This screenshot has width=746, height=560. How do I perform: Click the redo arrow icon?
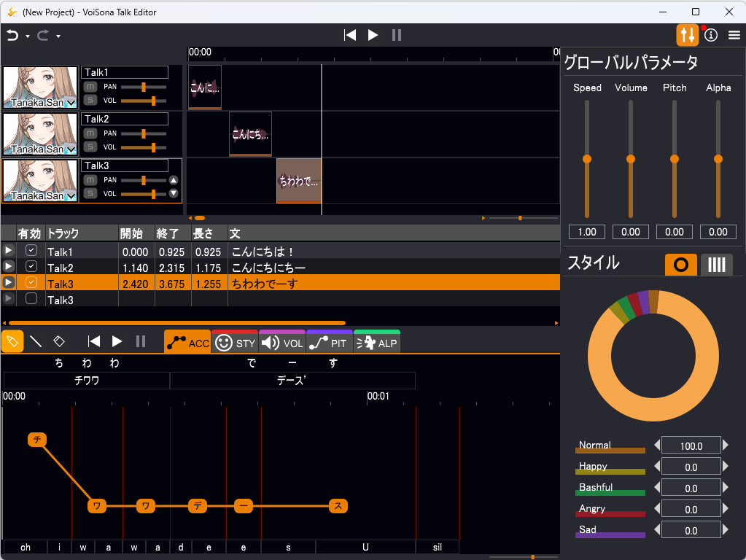point(43,36)
